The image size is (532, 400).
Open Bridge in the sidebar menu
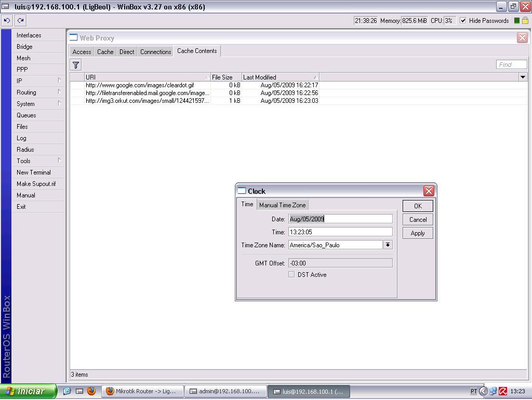(x=38, y=47)
